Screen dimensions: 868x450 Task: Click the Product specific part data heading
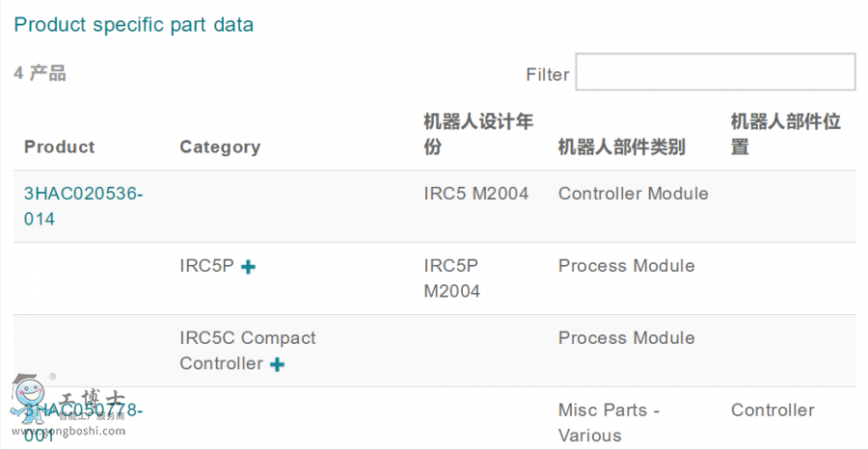[x=134, y=25]
